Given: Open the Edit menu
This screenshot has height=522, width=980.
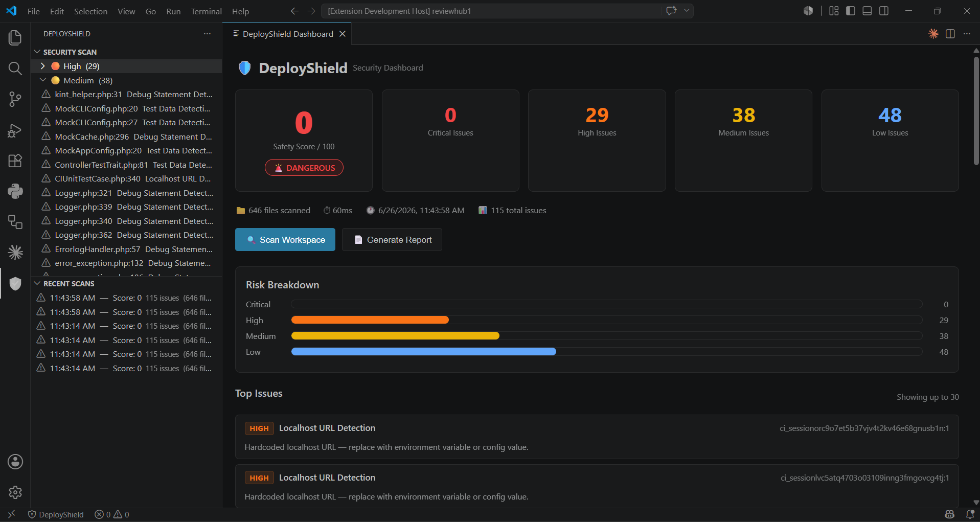Looking at the screenshot, I should click(x=57, y=11).
